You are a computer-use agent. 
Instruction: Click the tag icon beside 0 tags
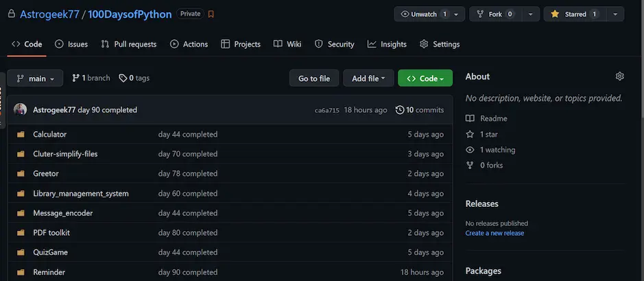click(123, 78)
